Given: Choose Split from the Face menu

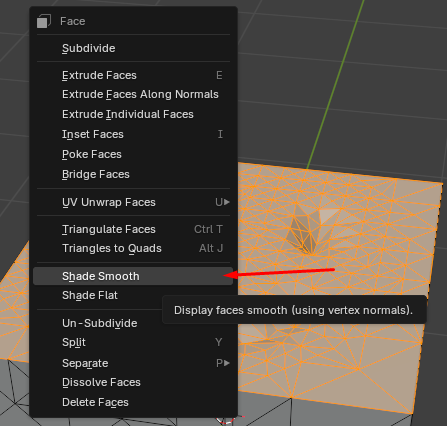Looking at the screenshot, I should (133, 342).
